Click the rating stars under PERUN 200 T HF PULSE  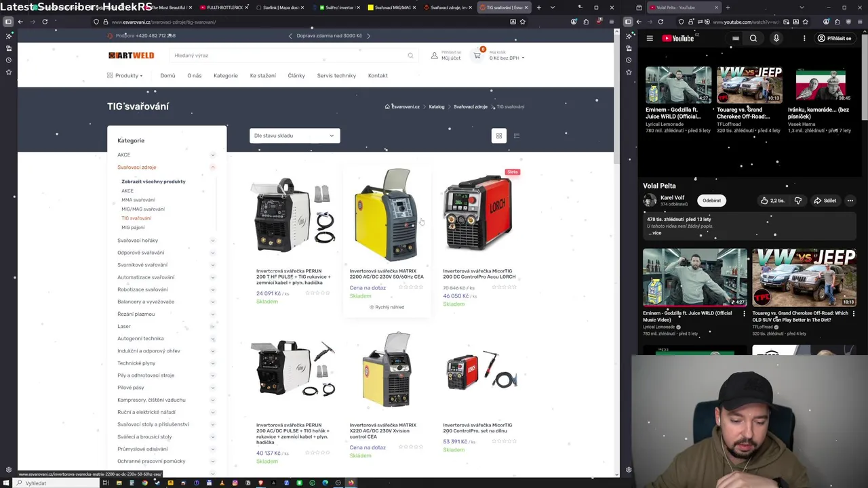click(x=317, y=293)
